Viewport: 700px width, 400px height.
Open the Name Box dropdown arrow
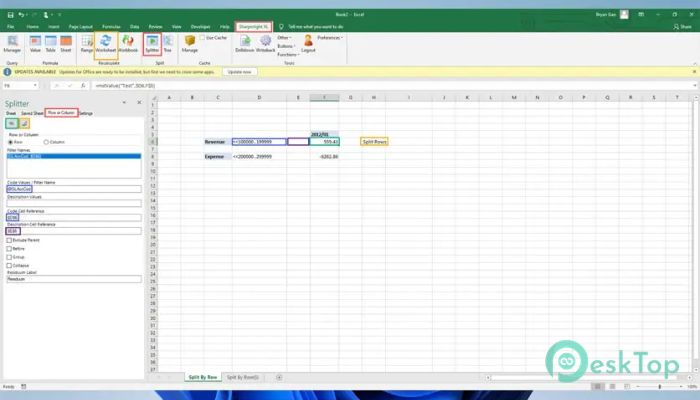(35, 86)
